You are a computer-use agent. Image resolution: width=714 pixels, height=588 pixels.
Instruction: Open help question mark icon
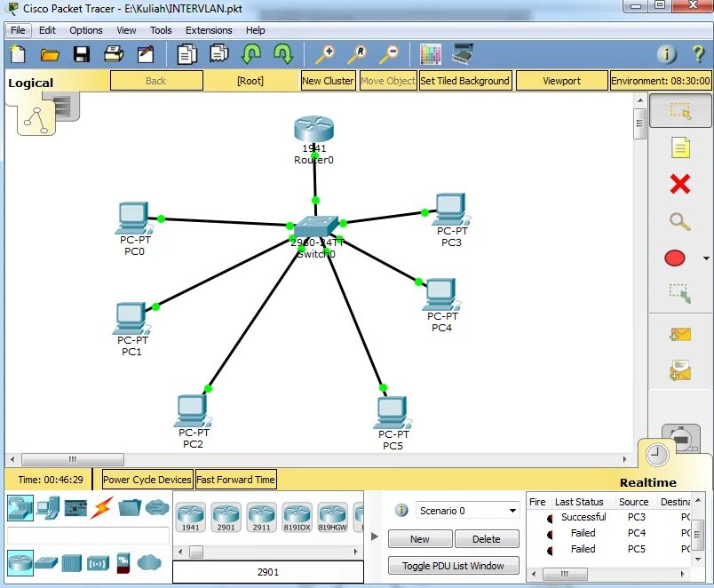[698, 54]
